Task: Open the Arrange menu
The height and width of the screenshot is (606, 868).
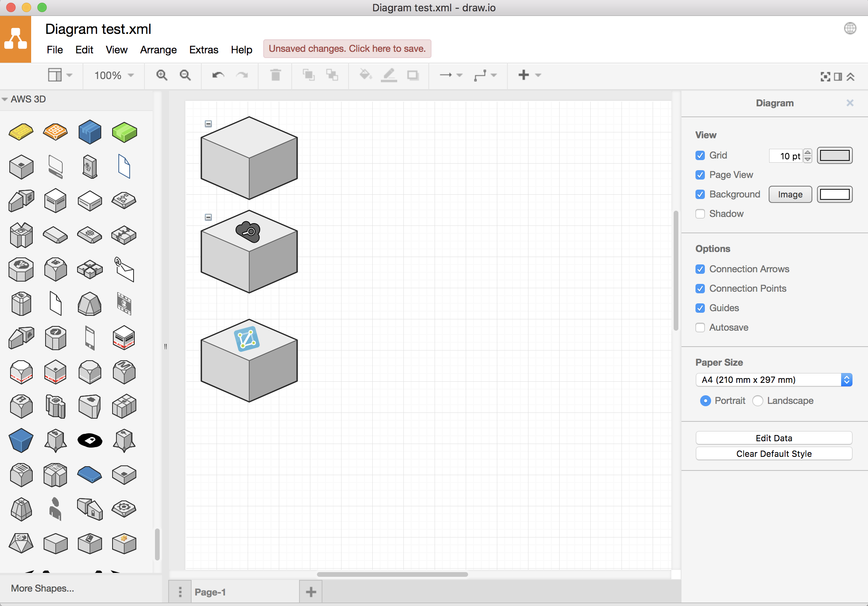Action: pos(158,50)
